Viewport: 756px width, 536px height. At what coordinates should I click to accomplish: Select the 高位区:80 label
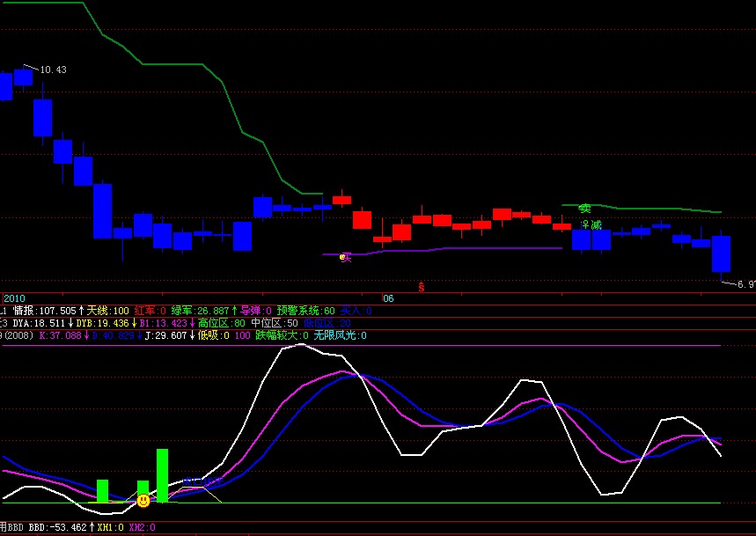[221, 323]
